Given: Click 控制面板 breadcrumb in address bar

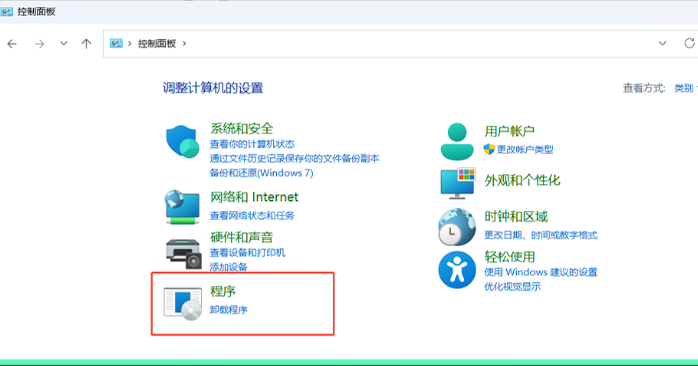Looking at the screenshot, I should point(157,44).
